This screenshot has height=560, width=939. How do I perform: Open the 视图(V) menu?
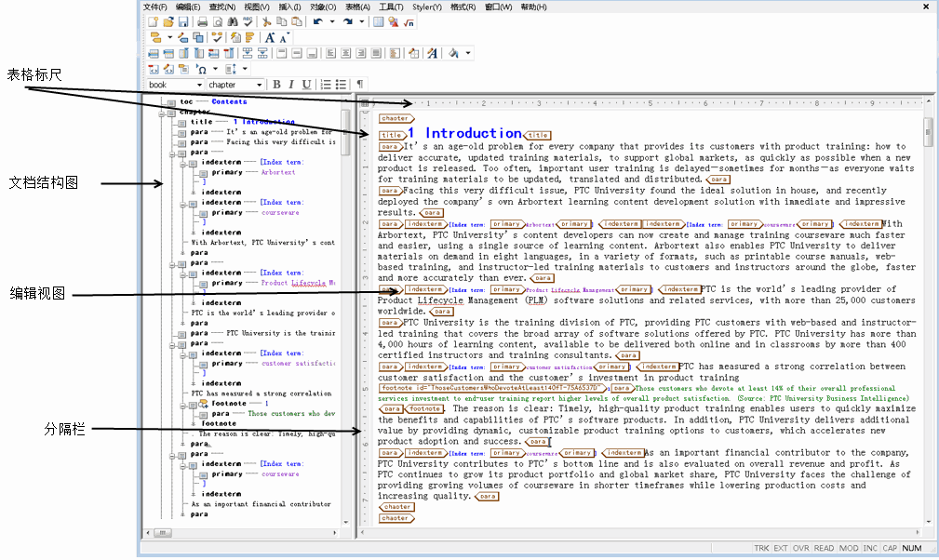257,7
